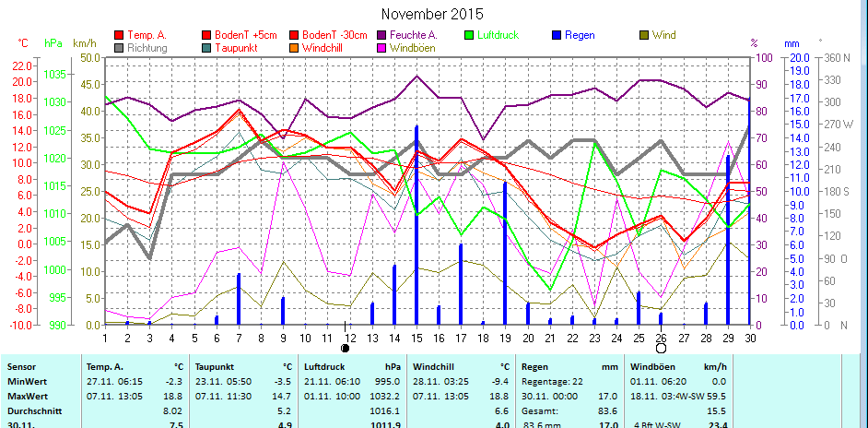
Task: Click the average pressure value 1016.1
Action: pyautogui.click(x=386, y=411)
